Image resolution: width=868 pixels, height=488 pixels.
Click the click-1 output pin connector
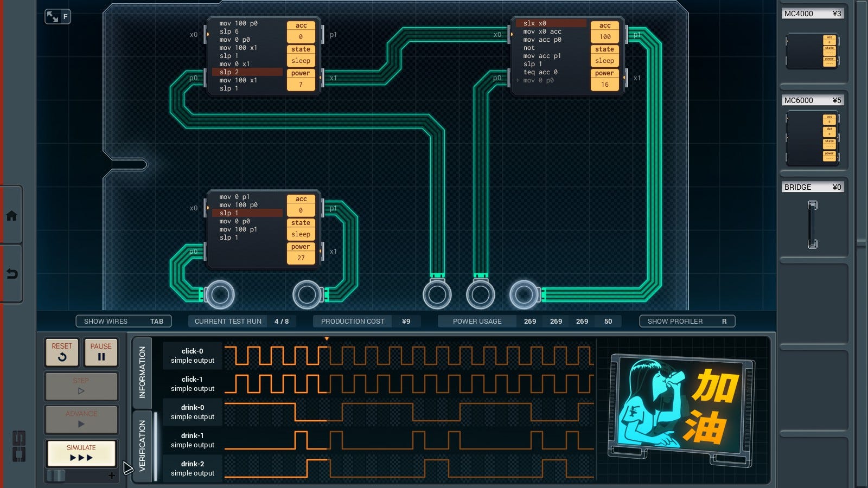[307, 294]
